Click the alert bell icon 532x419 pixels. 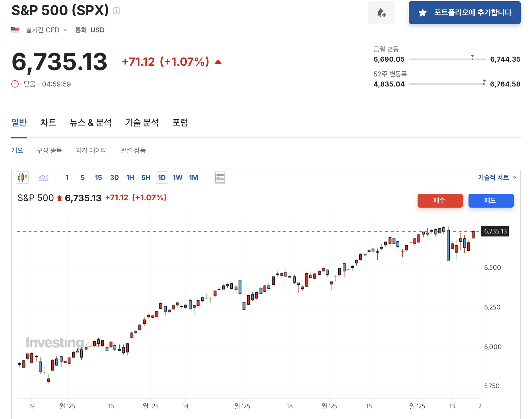[382, 13]
